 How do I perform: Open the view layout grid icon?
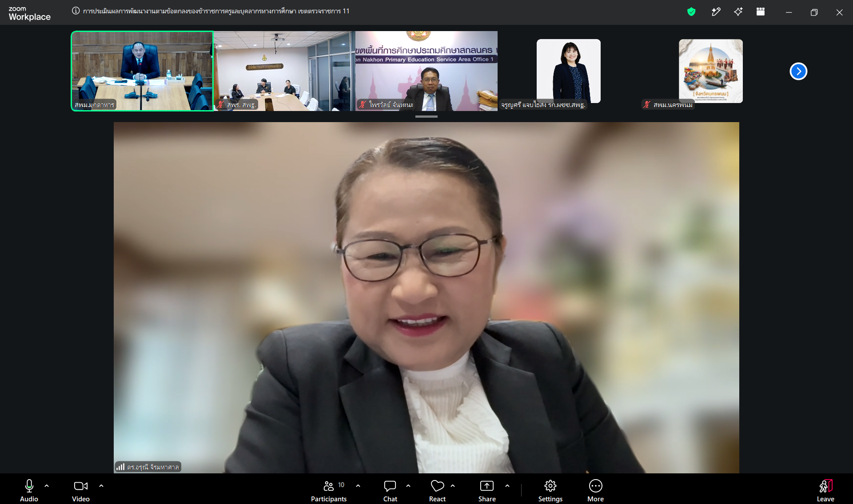(x=761, y=12)
